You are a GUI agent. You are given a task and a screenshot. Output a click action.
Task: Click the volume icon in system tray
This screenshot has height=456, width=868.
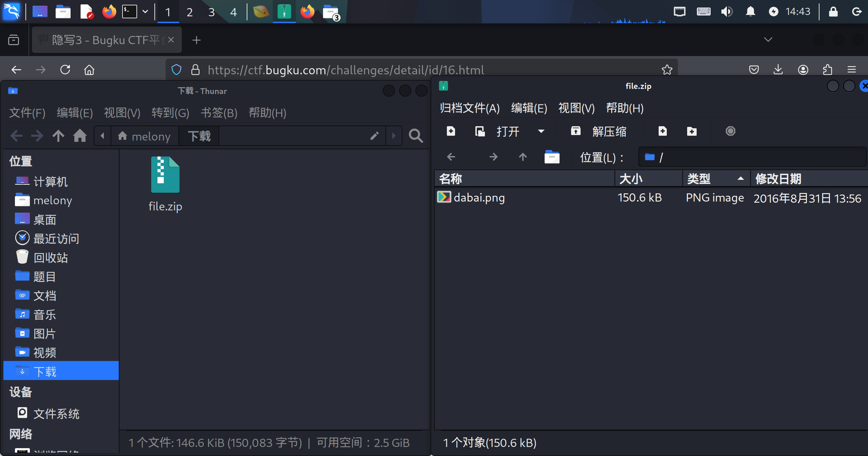pos(727,12)
